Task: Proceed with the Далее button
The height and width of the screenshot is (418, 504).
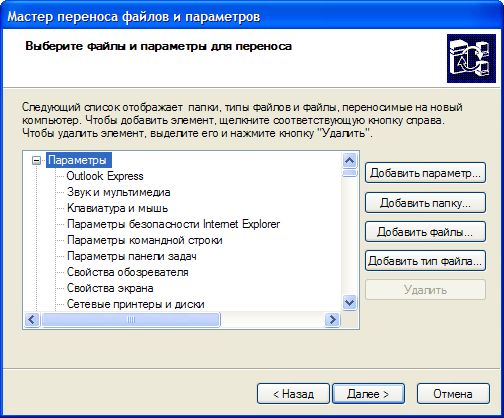Action: click(368, 394)
